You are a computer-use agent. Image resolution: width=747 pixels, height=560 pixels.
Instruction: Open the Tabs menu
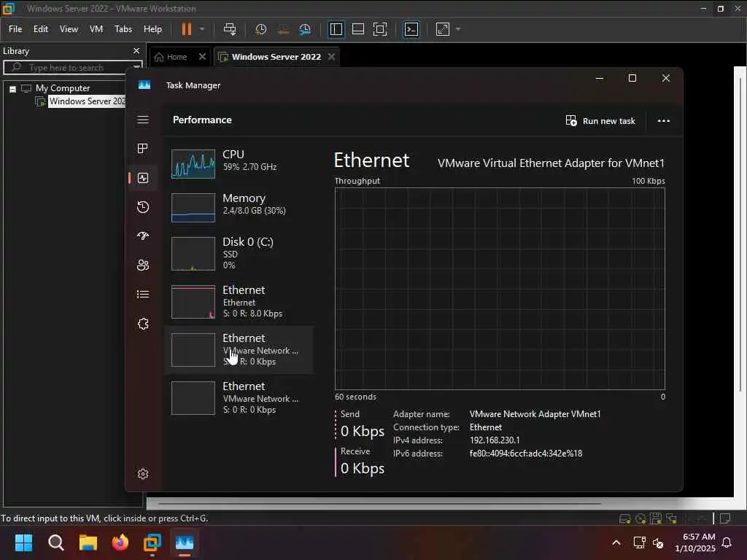coord(123,29)
